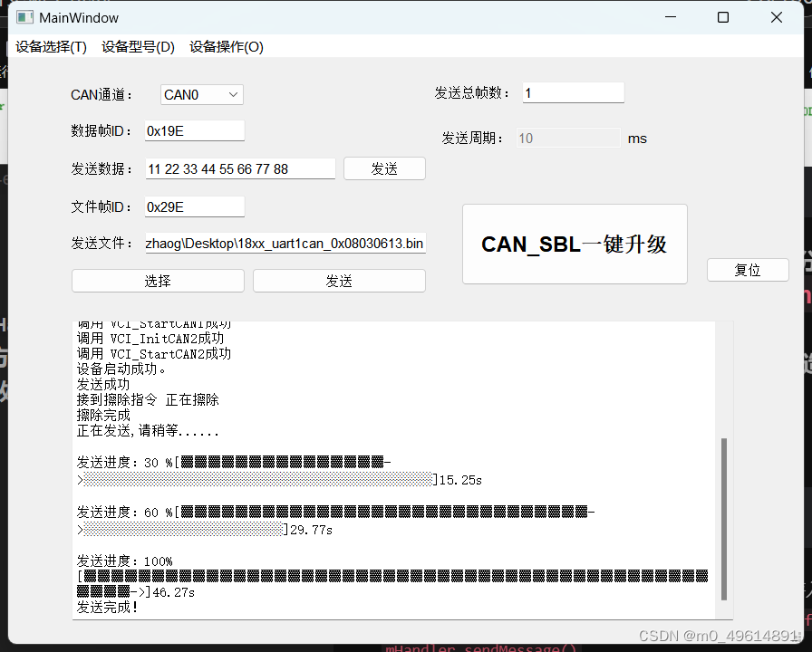This screenshot has width=812, height=652.
Task: Click the 文件帧ID input showing 0x29E
Action: coord(193,206)
